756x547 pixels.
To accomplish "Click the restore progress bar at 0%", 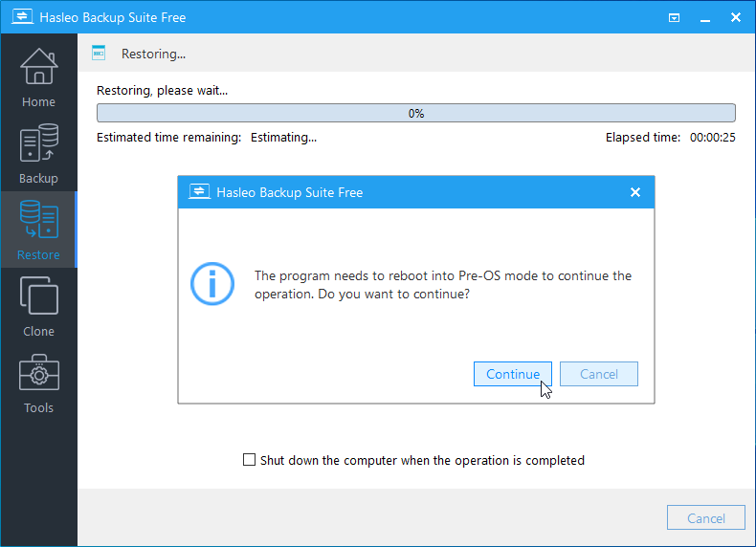I will [x=415, y=113].
